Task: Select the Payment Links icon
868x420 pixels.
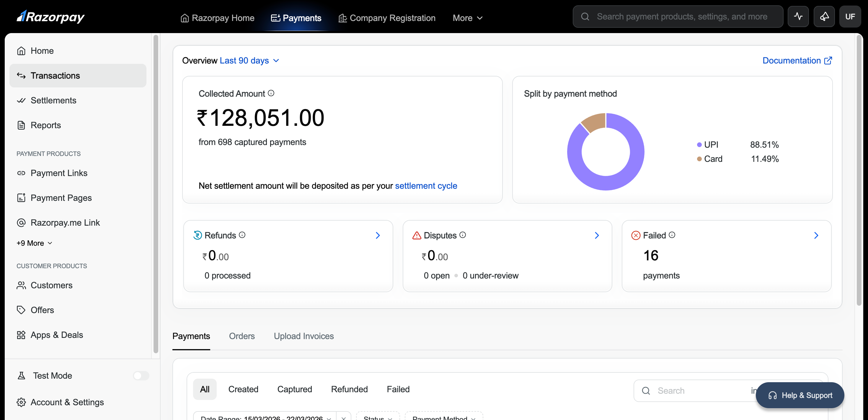Action: click(x=21, y=173)
